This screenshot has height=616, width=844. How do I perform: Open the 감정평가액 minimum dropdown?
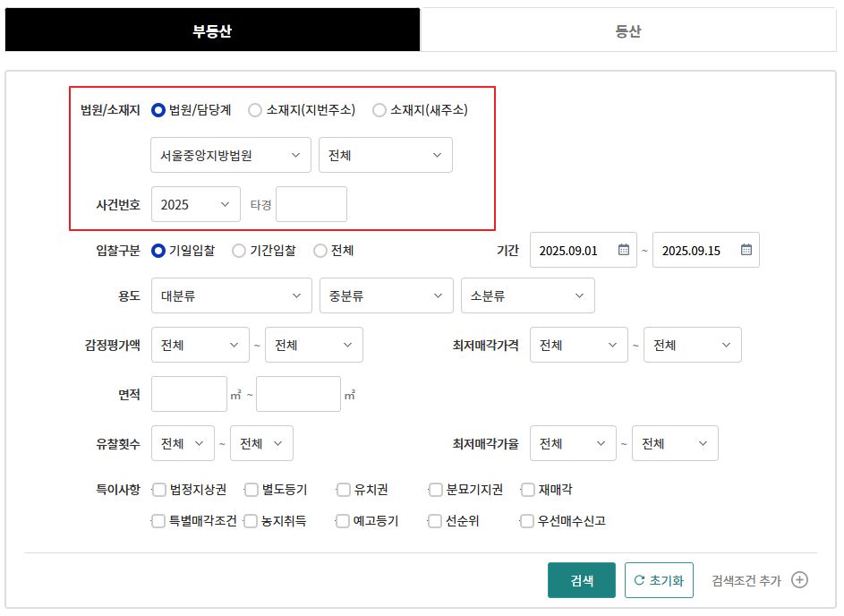[200, 345]
